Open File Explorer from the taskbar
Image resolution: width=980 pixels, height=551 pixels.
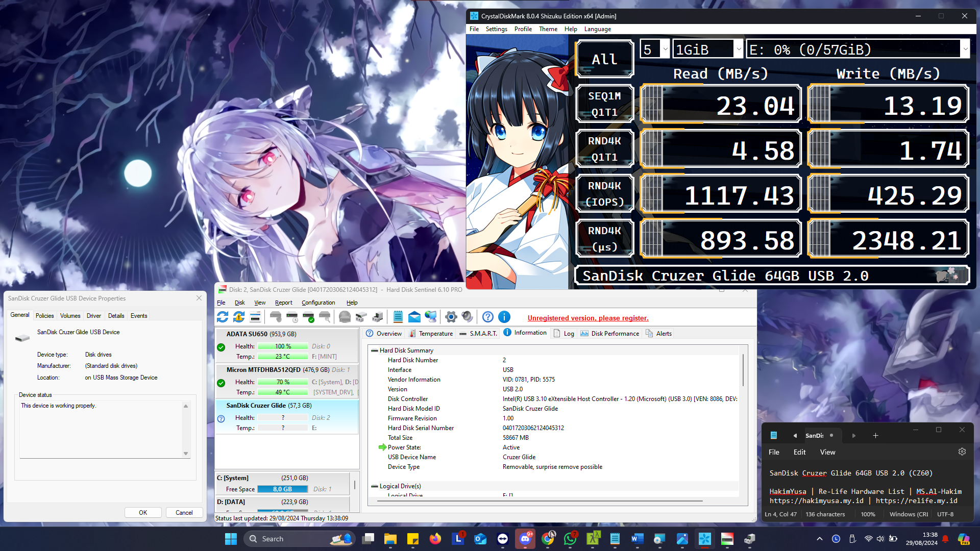pyautogui.click(x=390, y=539)
